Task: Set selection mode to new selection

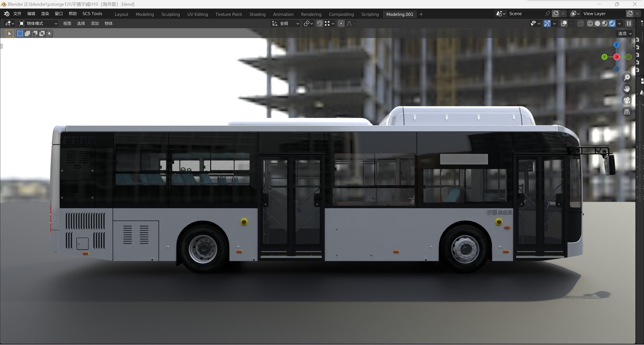Action: pos(20,33)
